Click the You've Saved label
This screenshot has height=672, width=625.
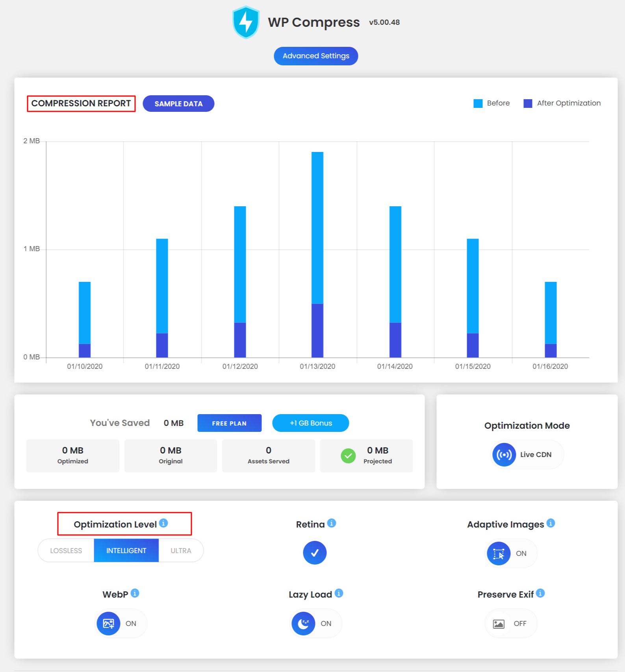tap(120, 423)
